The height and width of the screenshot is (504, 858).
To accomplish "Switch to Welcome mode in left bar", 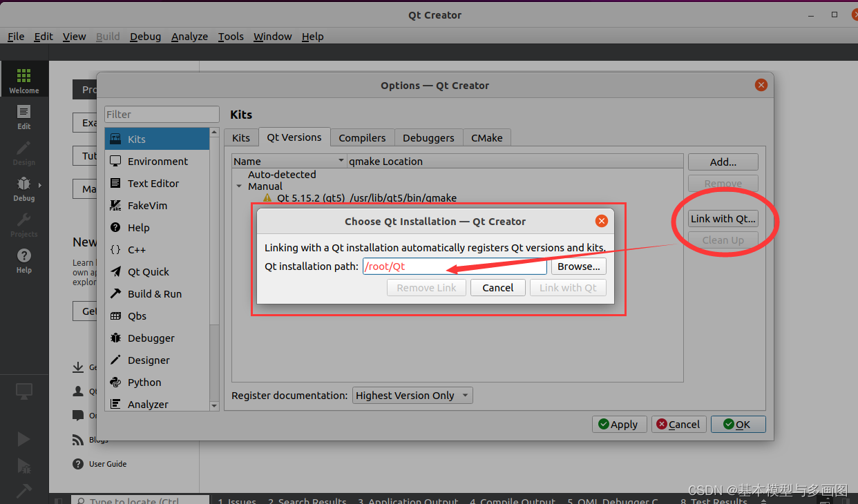I will pyautogui.click(x=24, y=80).
